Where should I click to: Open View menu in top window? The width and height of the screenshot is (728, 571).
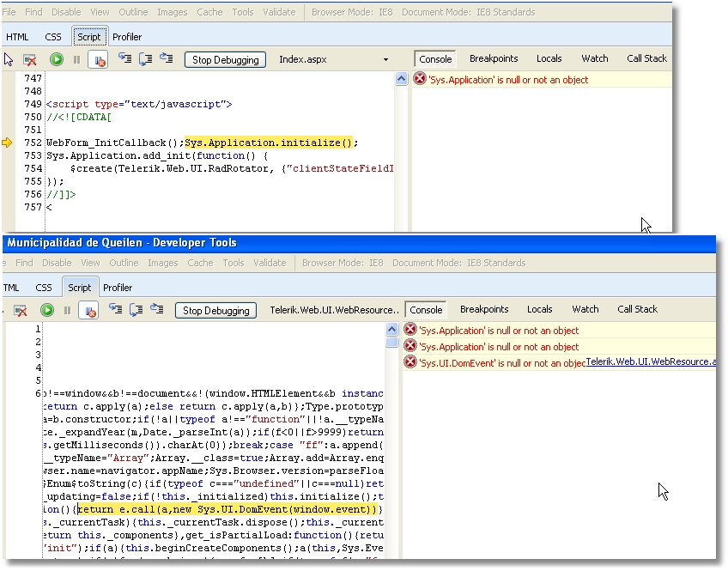(100, 12)
